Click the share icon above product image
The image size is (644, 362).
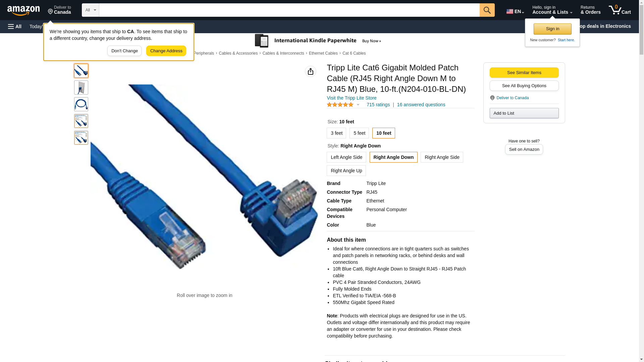coord(311,71)
